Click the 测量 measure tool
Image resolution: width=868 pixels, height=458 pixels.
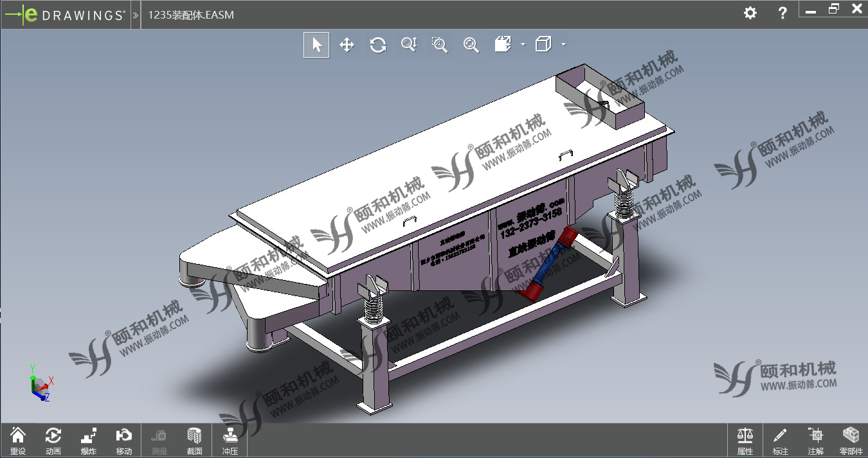click(159, 441)
